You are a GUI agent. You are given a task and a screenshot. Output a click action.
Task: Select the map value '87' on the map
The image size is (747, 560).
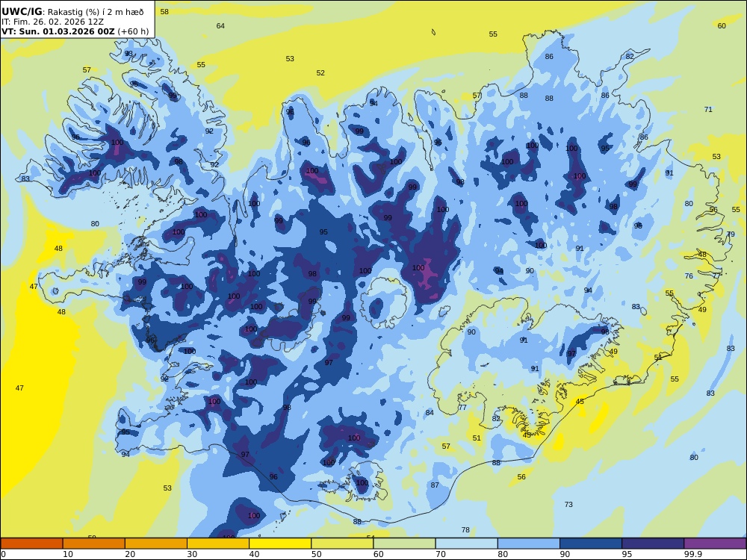pos(435,485)
